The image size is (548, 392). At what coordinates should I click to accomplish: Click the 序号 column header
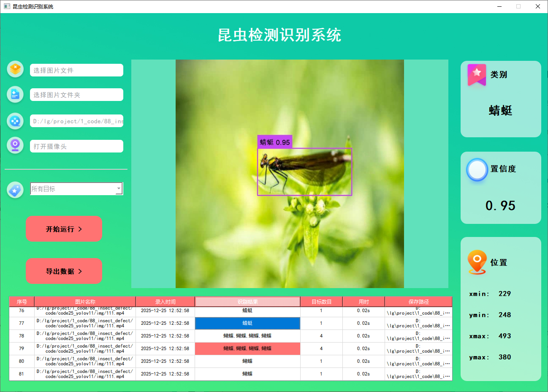(22, 302)
